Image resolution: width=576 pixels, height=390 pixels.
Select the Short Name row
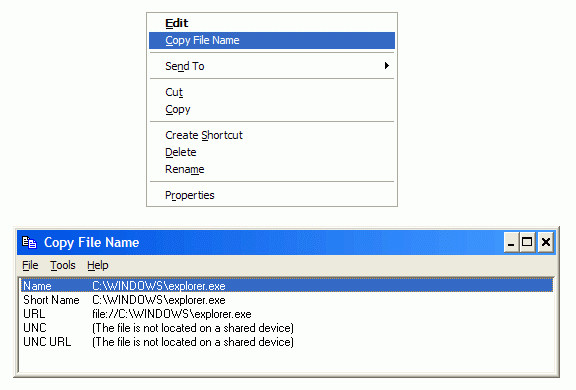coord(287,300)
